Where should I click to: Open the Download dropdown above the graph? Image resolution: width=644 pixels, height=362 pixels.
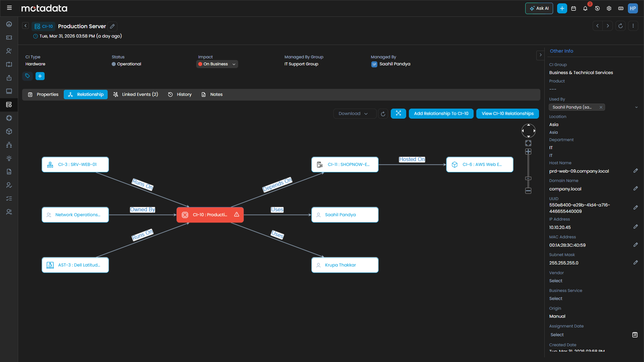(354, 114)
